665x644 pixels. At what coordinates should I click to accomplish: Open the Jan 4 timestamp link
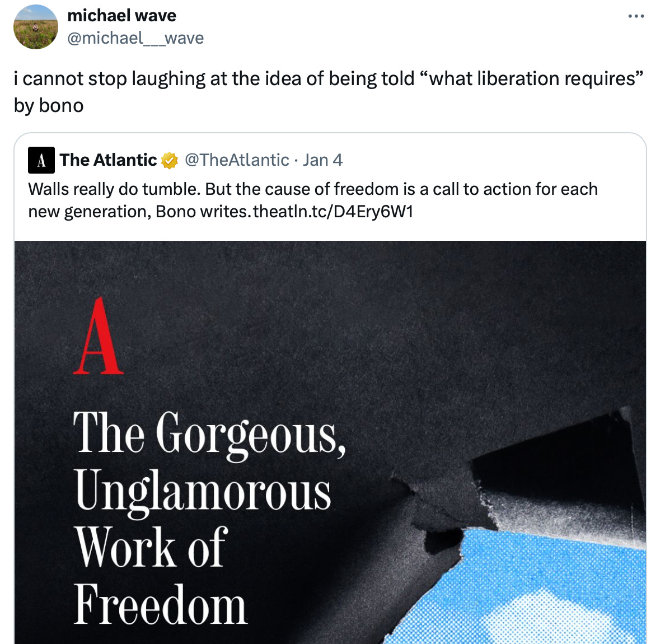click(x=322, y=160)
